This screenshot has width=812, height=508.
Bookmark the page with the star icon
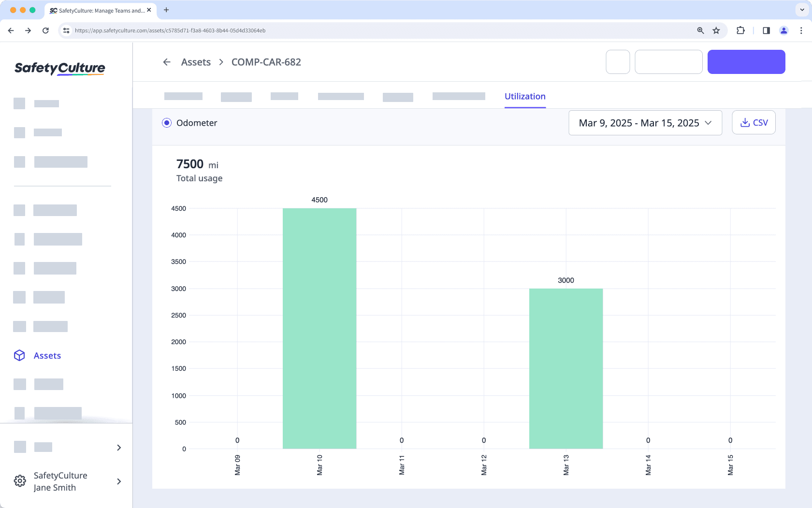click(716, 30)
